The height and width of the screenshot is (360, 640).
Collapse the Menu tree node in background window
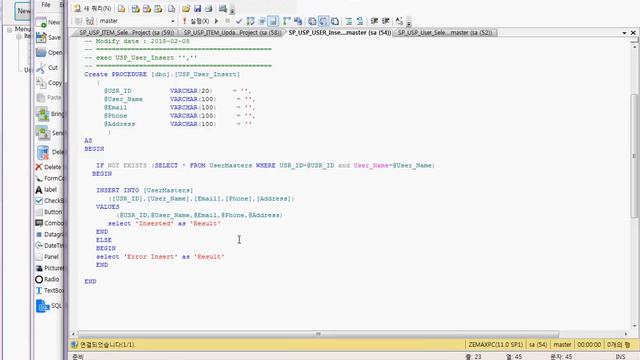tap(10, 30)
